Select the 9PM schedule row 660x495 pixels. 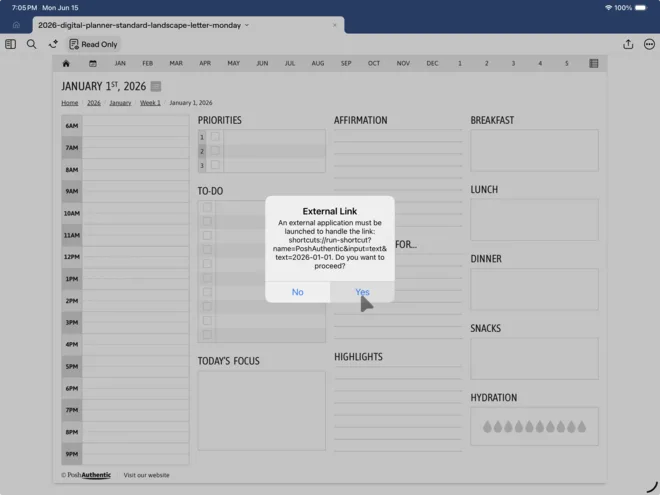point(125,454)
